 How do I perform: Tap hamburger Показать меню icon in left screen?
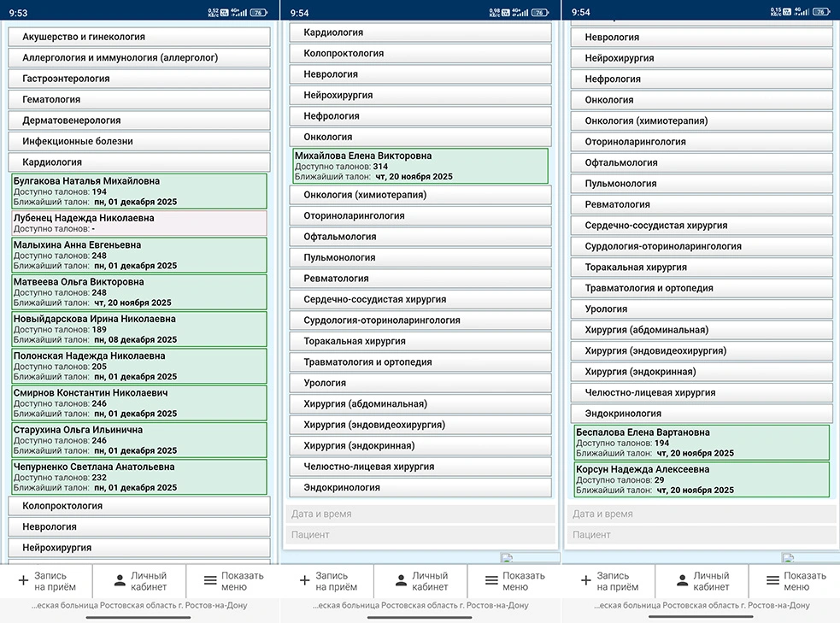[x=210, y=581]
